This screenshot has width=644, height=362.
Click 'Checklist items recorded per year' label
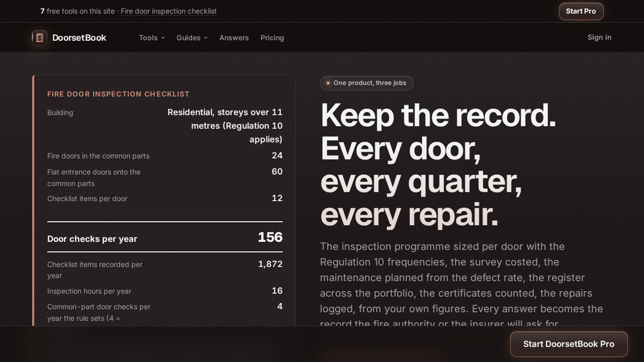click(95, 270)
